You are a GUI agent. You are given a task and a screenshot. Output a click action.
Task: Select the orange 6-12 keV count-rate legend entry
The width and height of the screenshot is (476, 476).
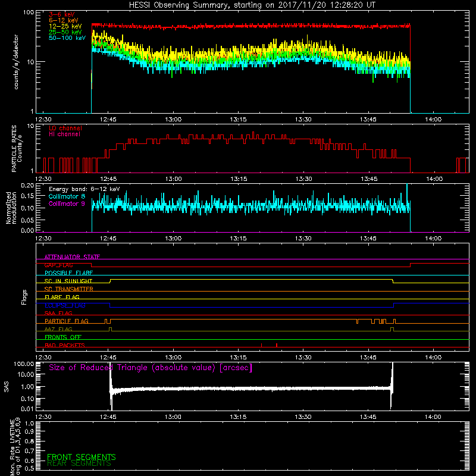pyautogui.click(x=63, y=20)
